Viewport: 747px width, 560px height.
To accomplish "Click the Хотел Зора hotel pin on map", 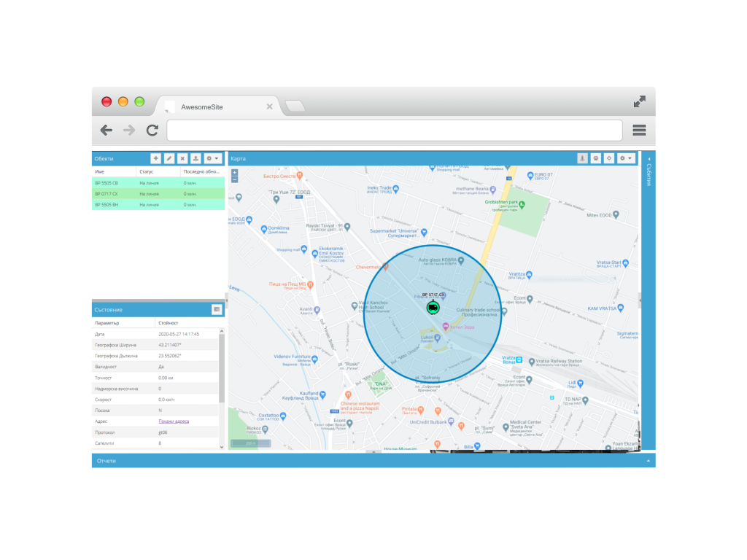I will [x=446, y=326].
